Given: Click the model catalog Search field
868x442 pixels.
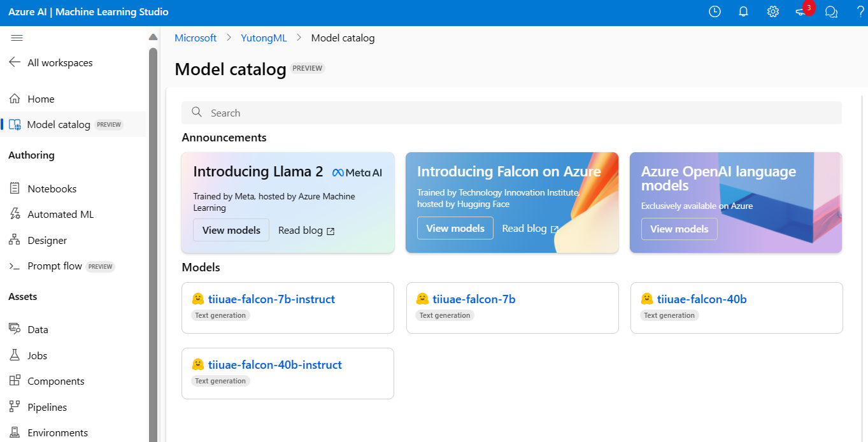Looking at the screenshot, I should [x=511, y=113].
